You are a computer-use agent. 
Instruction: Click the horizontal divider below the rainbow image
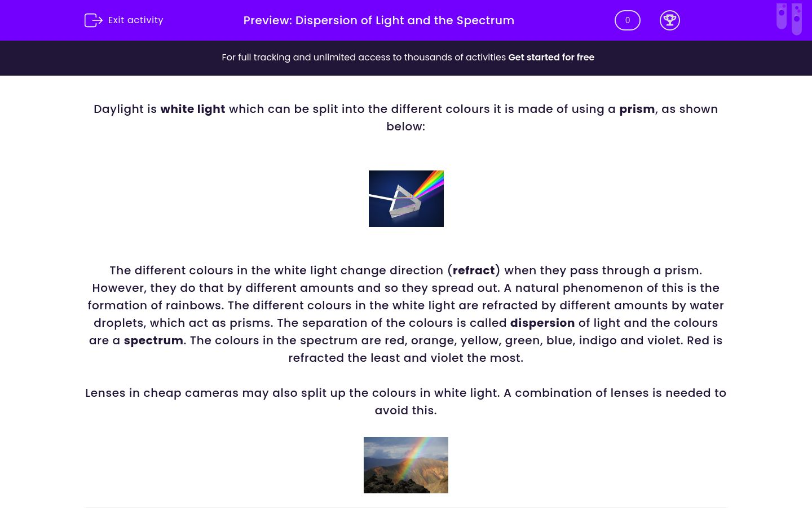pyautogui.click(x=406, y=507)
